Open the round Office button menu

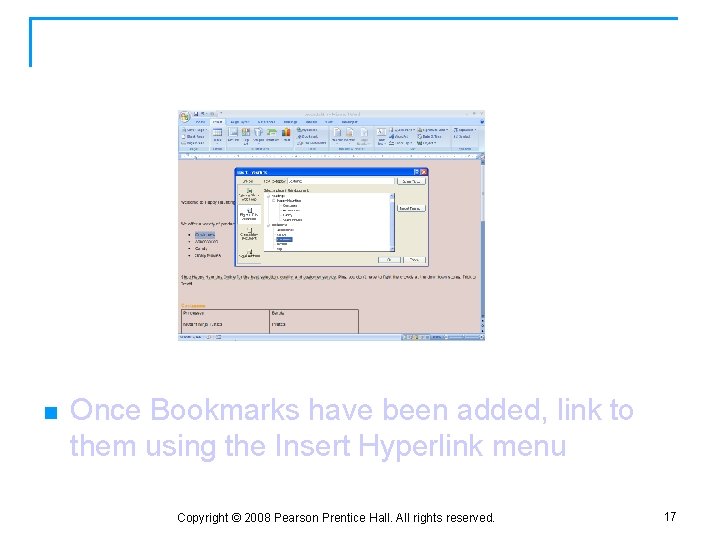(x=185, y=117)
